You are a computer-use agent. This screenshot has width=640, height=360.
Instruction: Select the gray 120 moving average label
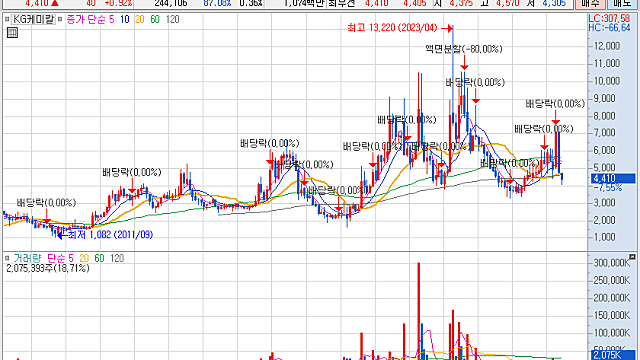[173, 19]
